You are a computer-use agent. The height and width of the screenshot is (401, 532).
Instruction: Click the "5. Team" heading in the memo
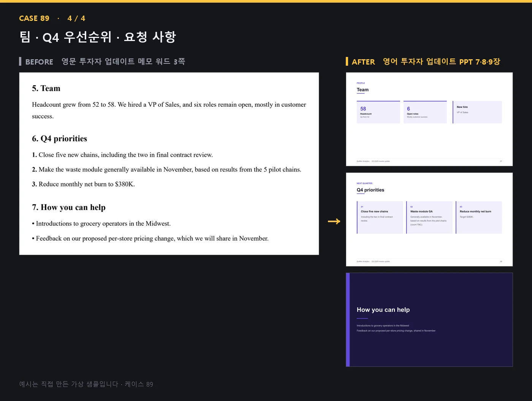46,88
